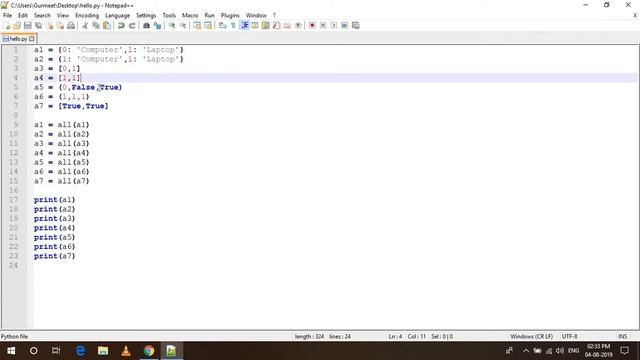
Task: Click the Open file toolbar icon
Action: (17, 25)
